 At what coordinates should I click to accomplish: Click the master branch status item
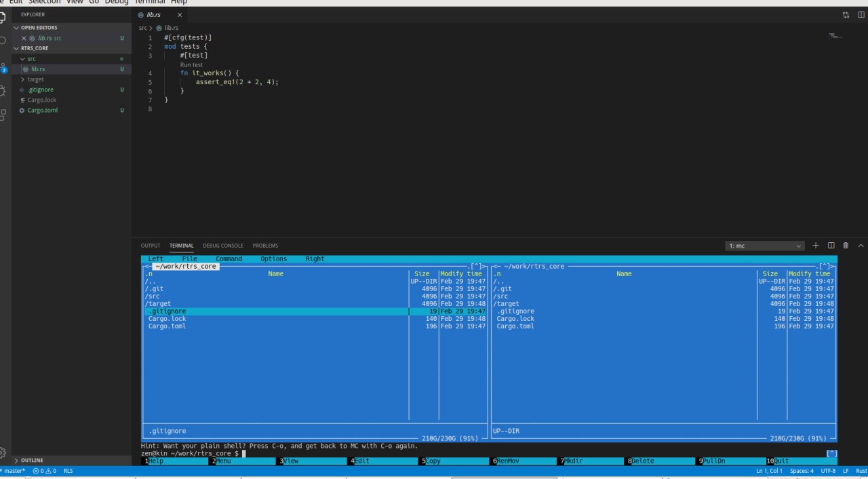[13, 470]
